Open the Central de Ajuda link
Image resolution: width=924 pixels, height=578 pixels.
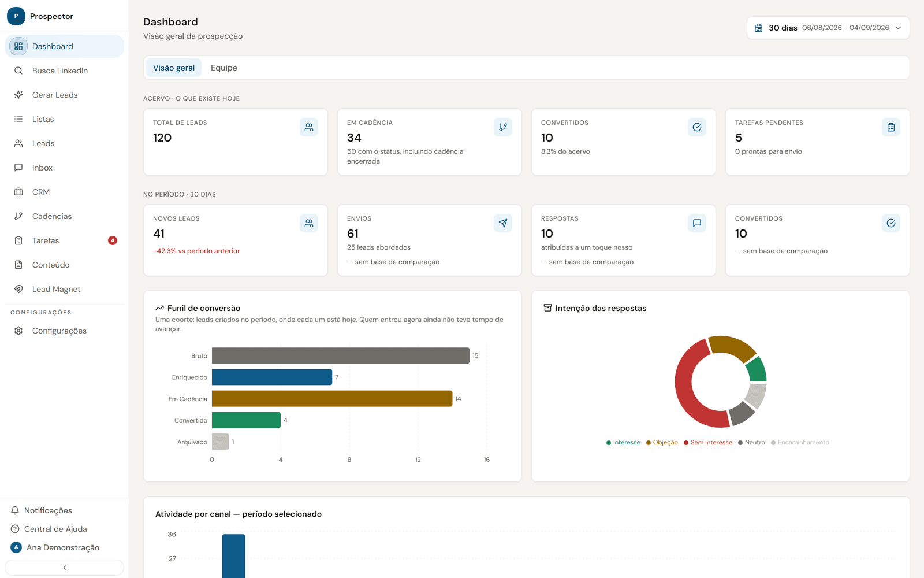click(55, 529)
